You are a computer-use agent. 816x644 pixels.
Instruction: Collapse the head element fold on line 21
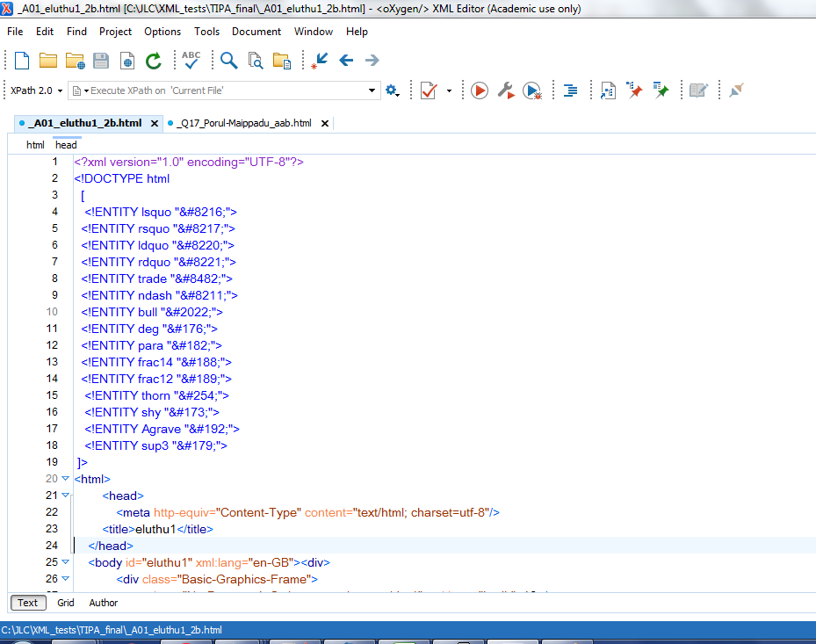[65, 496]
